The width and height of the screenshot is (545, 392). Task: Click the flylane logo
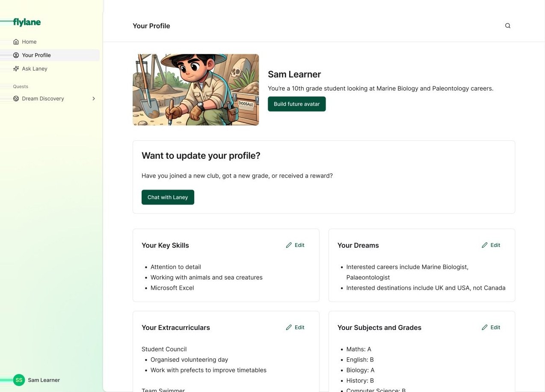click(x=27, y=22)
